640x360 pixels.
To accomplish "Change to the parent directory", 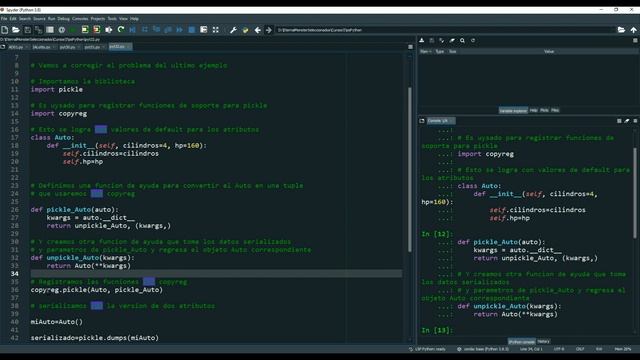I will [x=633, y=30].
